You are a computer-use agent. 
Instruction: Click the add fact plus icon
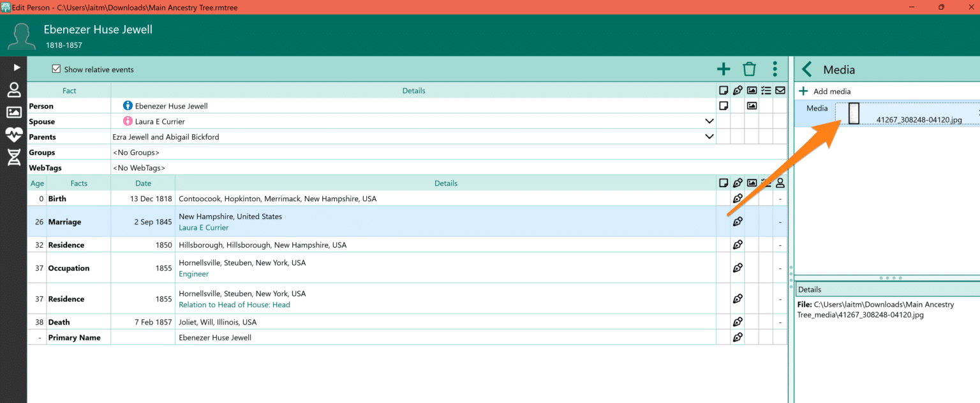(724, 69)
